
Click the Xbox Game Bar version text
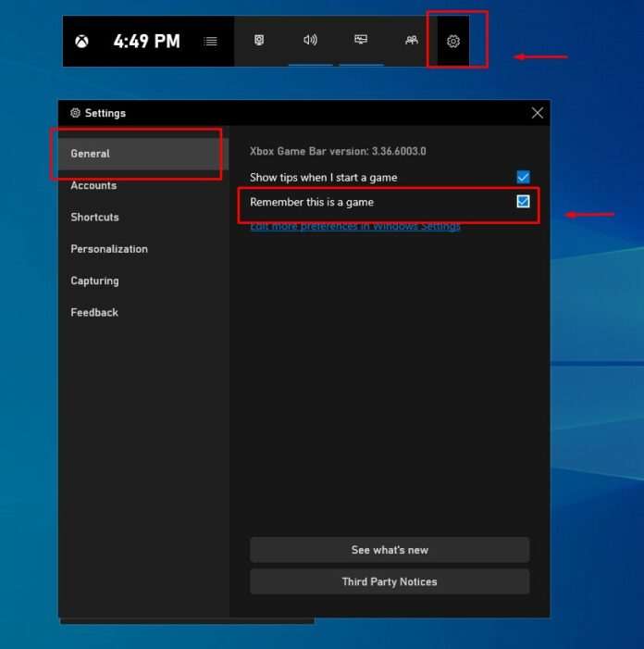[338, 152]
